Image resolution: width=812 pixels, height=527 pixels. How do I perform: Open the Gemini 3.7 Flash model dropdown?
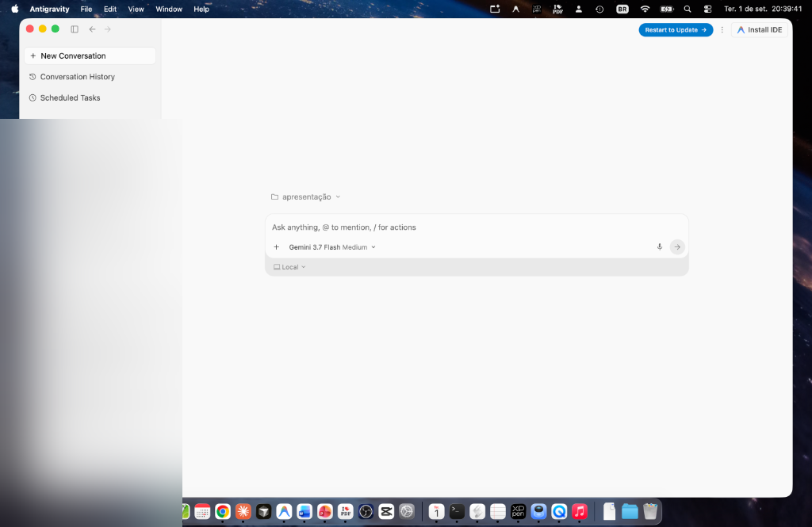[332, 247]
